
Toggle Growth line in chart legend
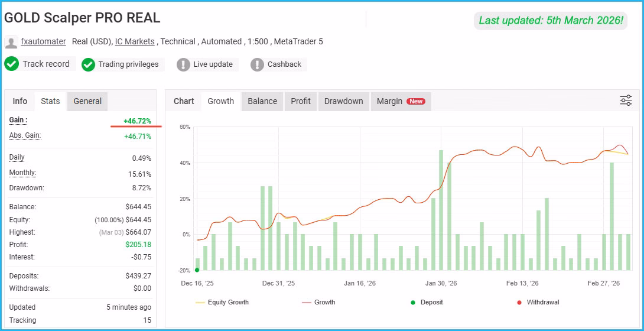coord(318,302)
